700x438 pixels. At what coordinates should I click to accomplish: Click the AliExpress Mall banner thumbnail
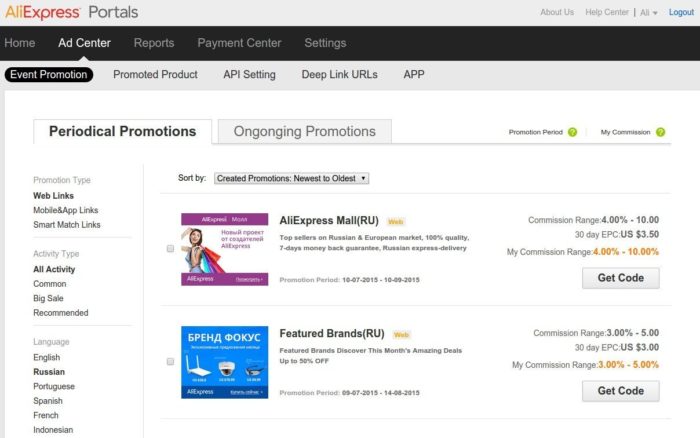pos(225,249)
